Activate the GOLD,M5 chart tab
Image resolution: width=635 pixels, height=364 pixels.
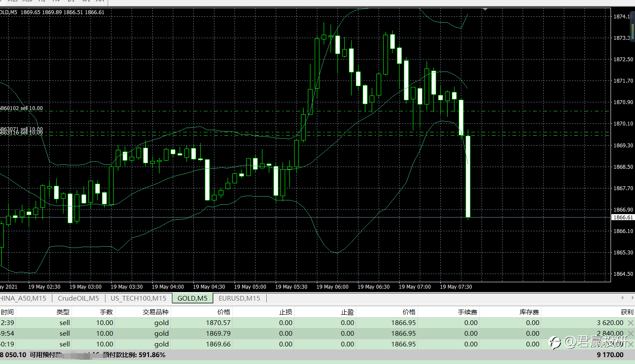point(193,298)
